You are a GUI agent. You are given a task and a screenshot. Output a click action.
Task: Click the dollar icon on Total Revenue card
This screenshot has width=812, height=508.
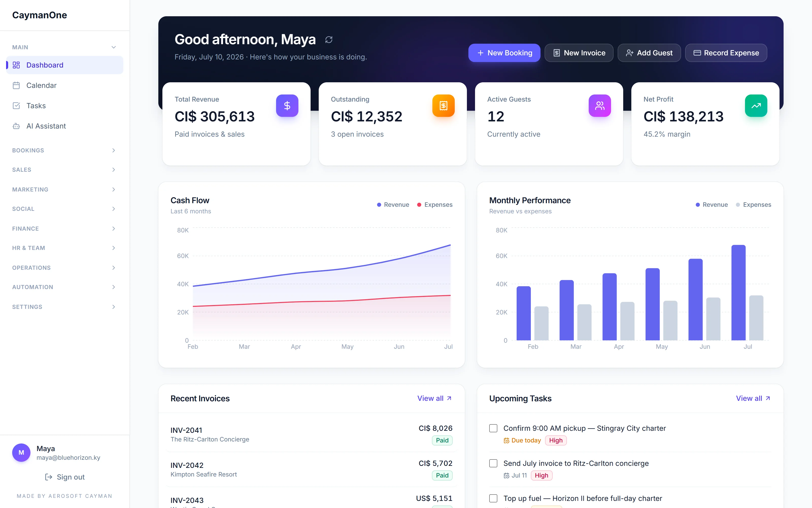coord(287,105)
